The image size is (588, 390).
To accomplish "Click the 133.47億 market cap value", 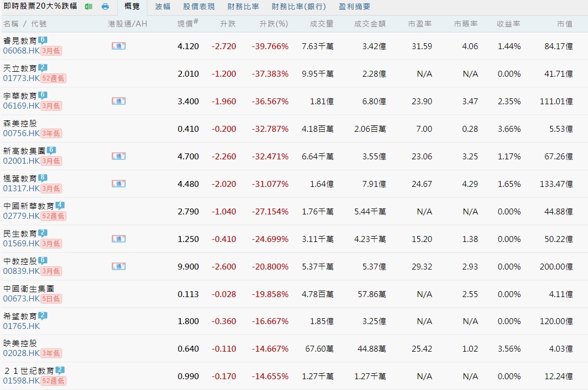I will [556, 184].
